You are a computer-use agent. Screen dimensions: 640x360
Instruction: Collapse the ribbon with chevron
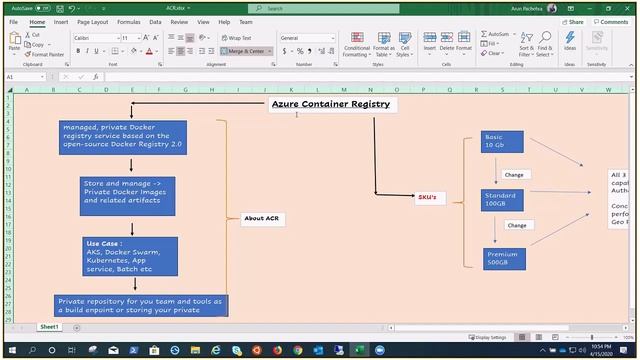631,65
